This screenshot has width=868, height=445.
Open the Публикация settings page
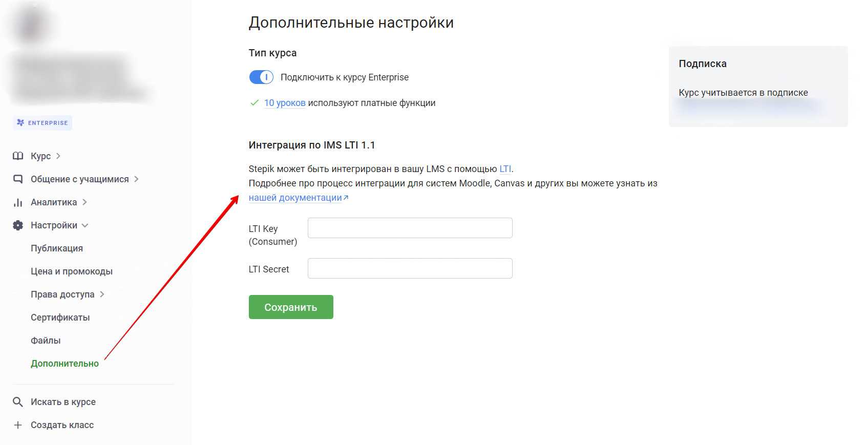point(57,248)
